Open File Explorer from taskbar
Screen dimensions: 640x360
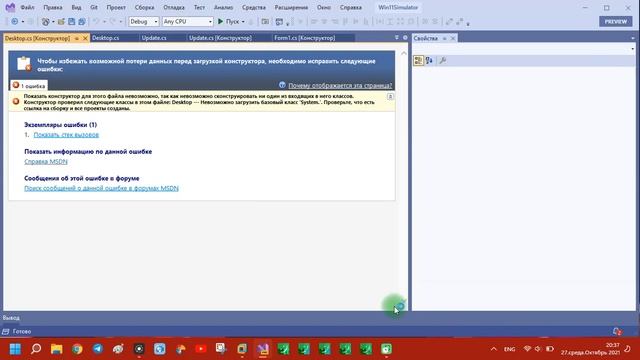click(x=56, y=349)
